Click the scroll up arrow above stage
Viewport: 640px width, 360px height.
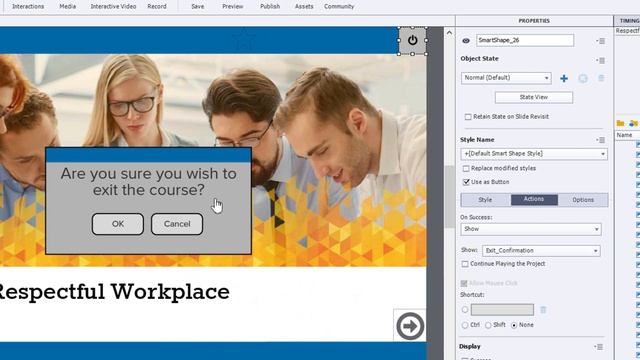point(449,33)
